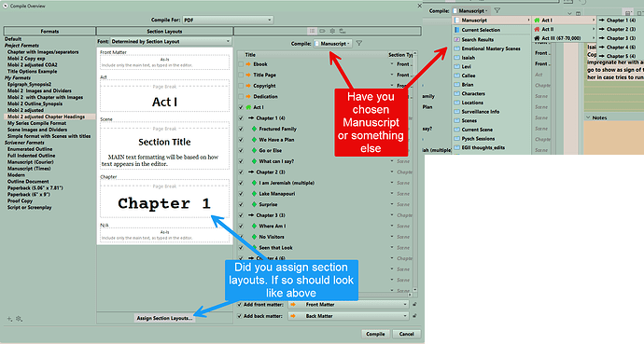Click the blue Current Selection icon
This screenshot has height=344, width=644.
tap(456, 30)
